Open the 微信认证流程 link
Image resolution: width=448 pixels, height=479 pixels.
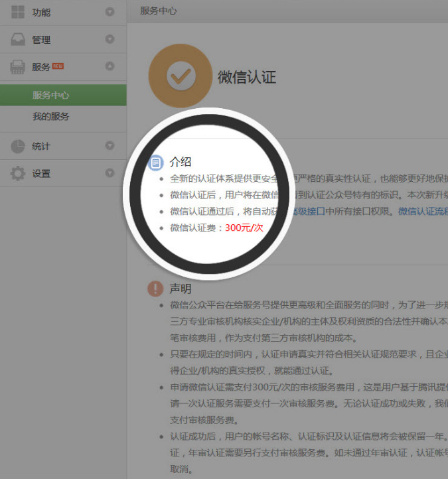tap(423, 212)
